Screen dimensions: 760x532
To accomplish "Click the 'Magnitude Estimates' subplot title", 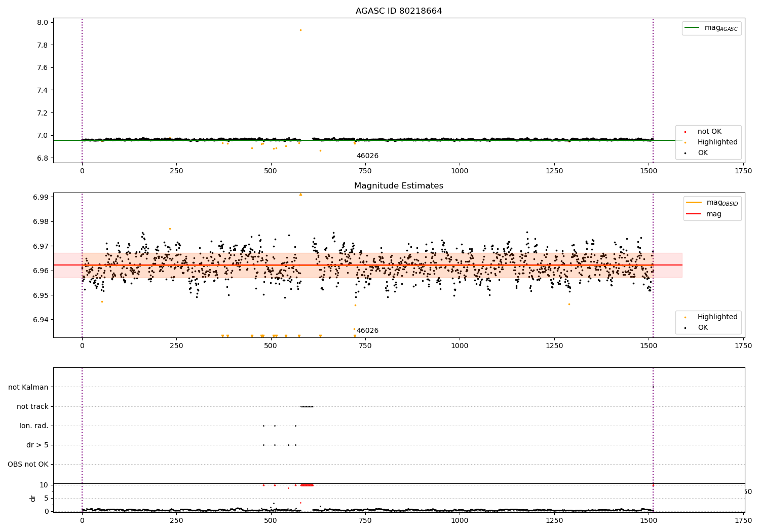I will (399, 186).
